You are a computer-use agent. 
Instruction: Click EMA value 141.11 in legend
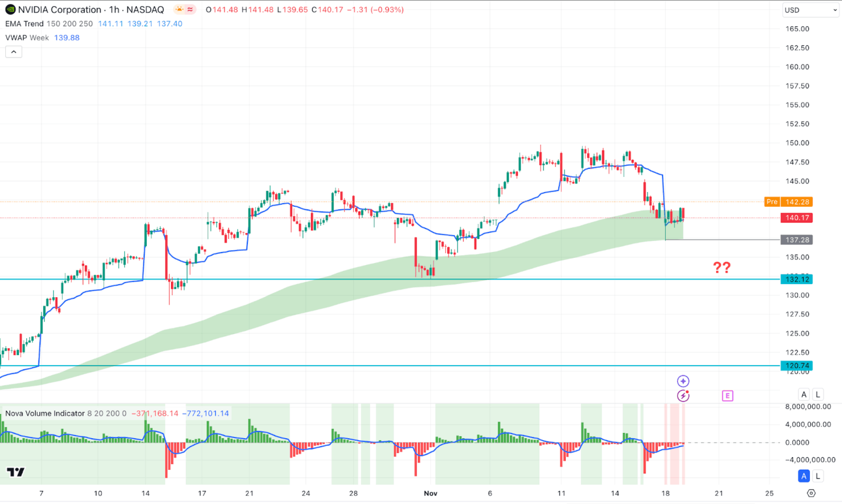[x=111, y=24]
